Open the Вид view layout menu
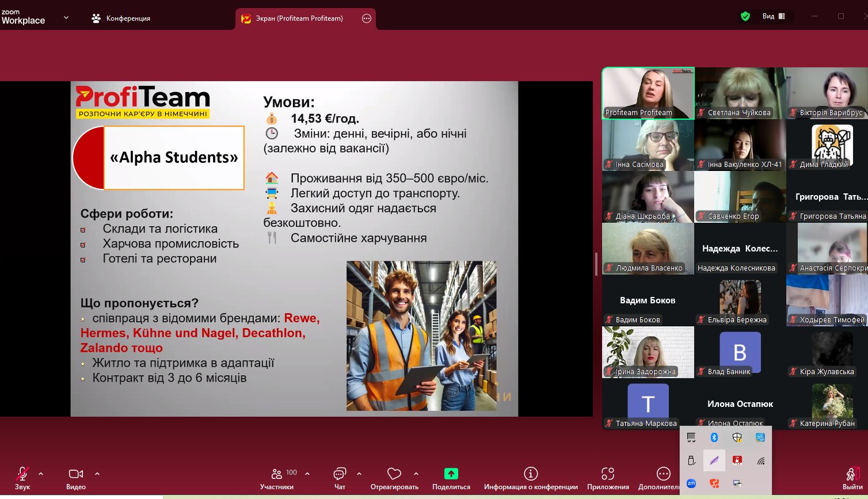 [774, 16]
